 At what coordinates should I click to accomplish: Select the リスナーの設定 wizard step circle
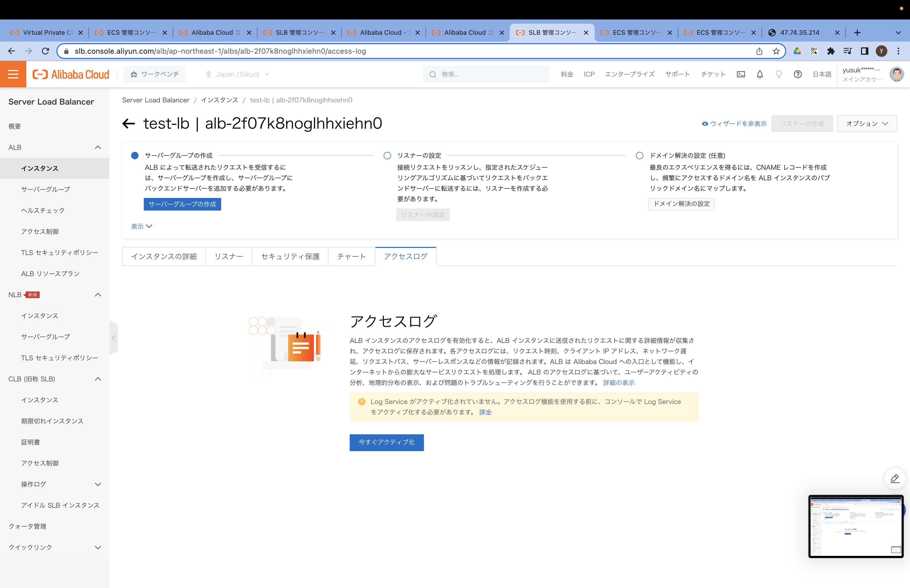click(387, 155)
